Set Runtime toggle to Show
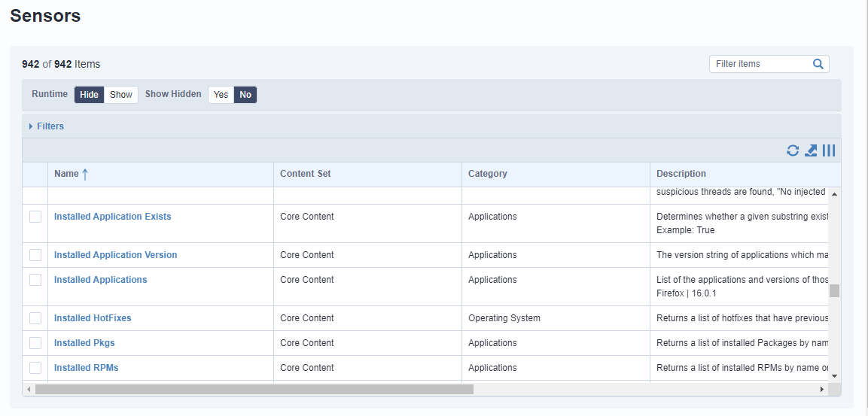The width and height of the screenshot is (868, 416). (x=120, y=95)
